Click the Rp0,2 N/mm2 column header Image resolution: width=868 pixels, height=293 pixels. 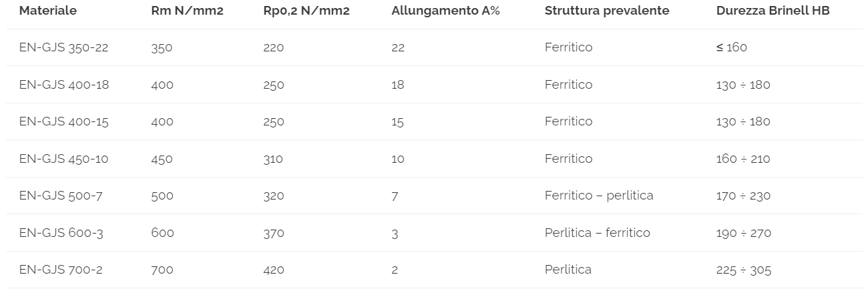point(306,11)
